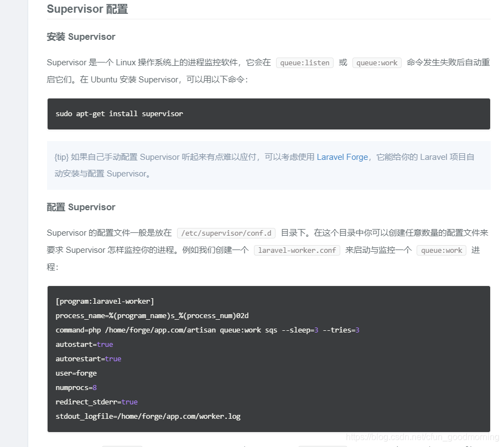Screen dimensions: 504x447
Task: Click the 'queue:listen' inline code
Action: pyautogui.click(x=305, y=63)
